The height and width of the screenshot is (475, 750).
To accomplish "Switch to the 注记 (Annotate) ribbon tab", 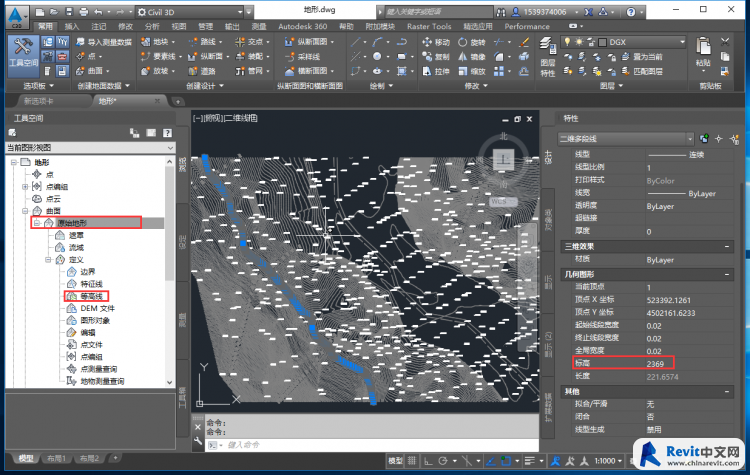I will pos(99,26).
